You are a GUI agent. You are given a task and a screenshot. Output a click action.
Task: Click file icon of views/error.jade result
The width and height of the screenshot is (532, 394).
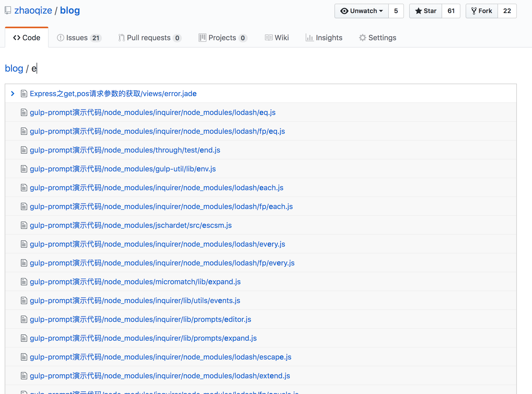point(24,94)
